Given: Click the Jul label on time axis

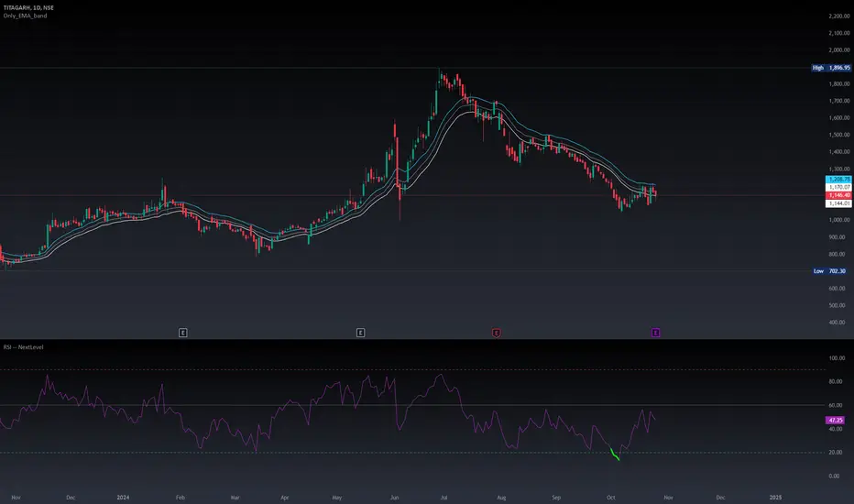Looking at the screenshot, I should click(x=443, y=498).
